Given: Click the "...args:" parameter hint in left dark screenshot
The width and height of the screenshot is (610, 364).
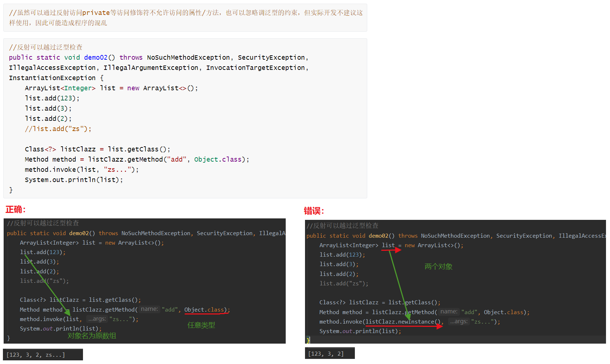Looking at the screenshot, I should tap(97, 319).
